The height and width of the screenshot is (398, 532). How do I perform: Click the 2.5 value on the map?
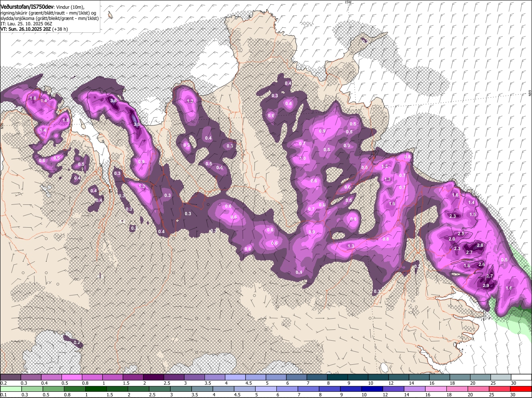pos(461,234)
